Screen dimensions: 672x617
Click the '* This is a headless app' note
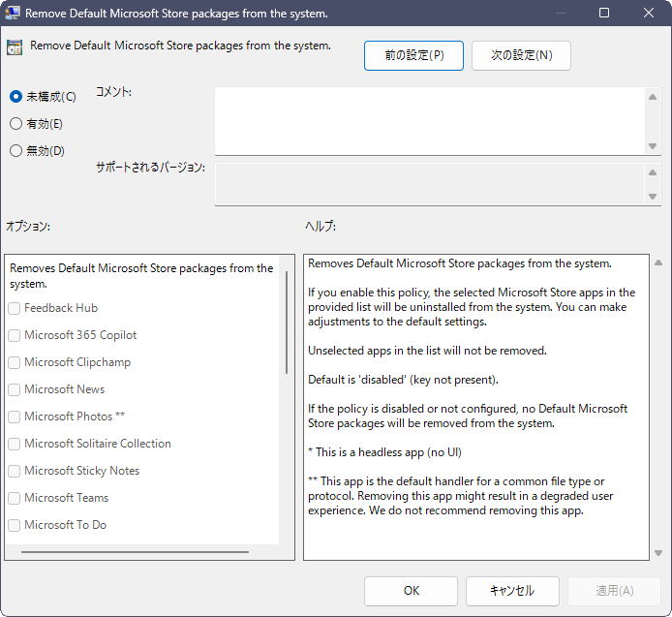point(384,452)
